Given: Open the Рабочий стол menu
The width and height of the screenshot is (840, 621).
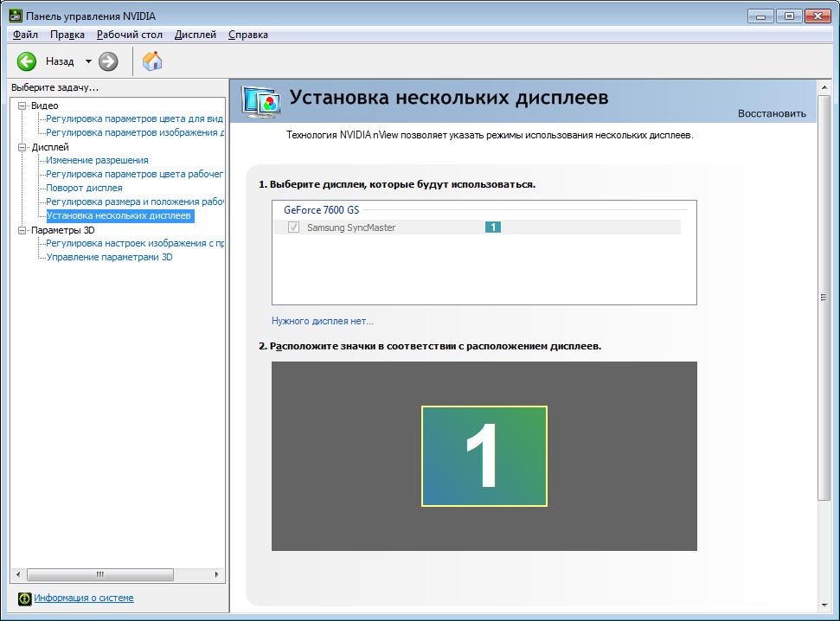Looking at the screenshot, I should pyautogui.click(x=130, y=35).
